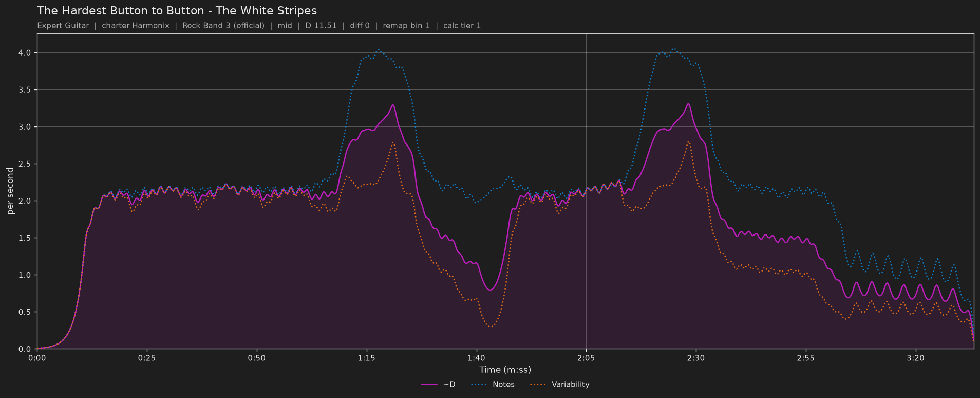Click the magenta line swatch beside ~D
980x398 pixels.
(x=429, y=385)
